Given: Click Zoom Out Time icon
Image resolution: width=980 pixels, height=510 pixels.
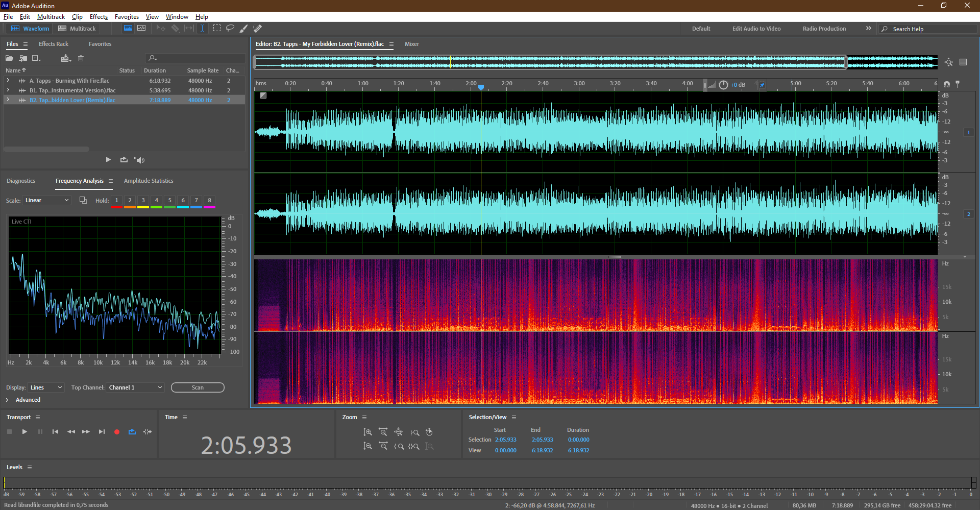Looking at the screenshot, I should [383, 446].
